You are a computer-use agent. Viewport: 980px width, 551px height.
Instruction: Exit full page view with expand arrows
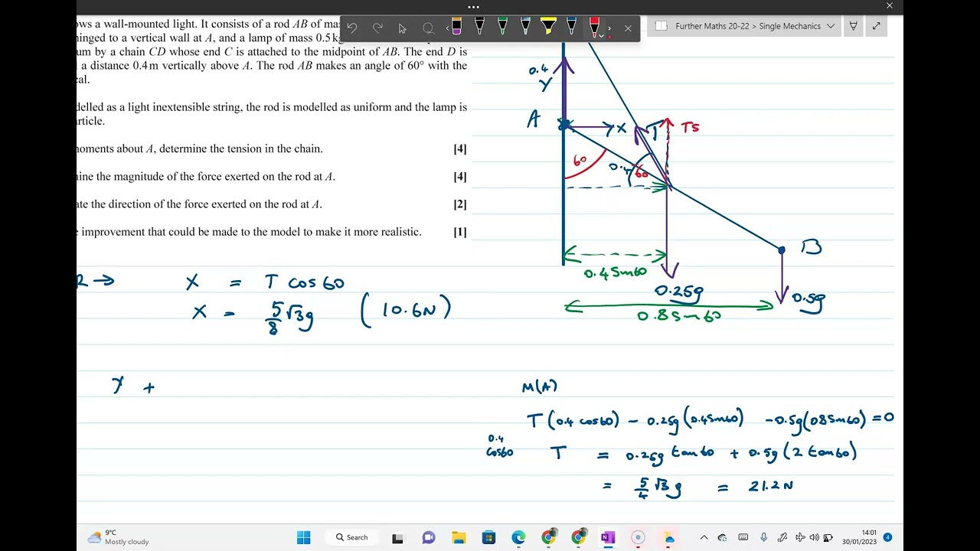(x=876, y=26)
